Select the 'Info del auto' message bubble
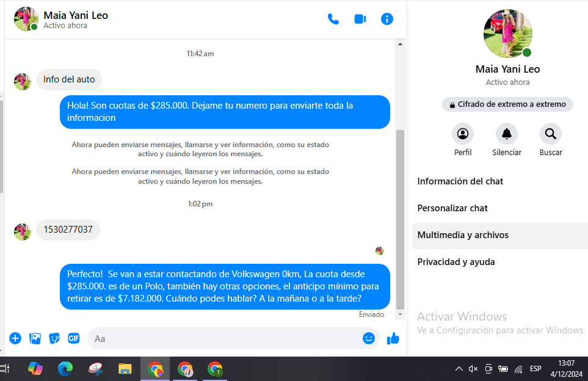This screenshot has width=588, height=381. coord(70,79)
